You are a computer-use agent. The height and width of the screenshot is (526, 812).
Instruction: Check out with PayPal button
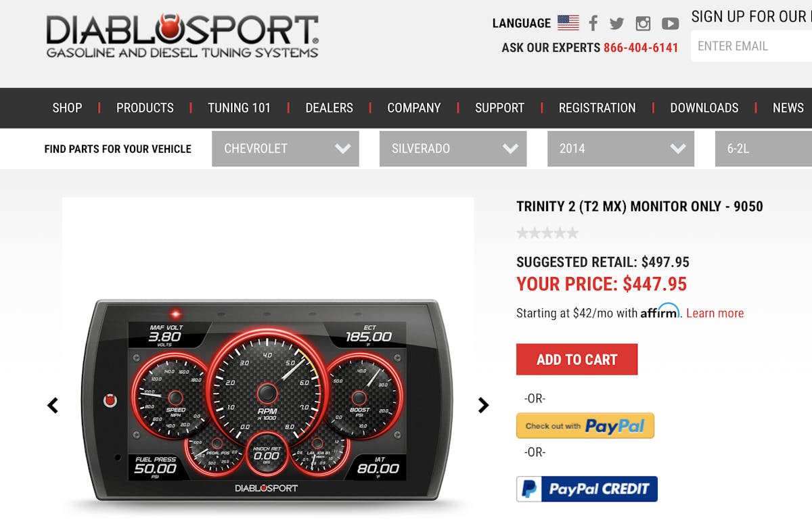pos(585,426)
